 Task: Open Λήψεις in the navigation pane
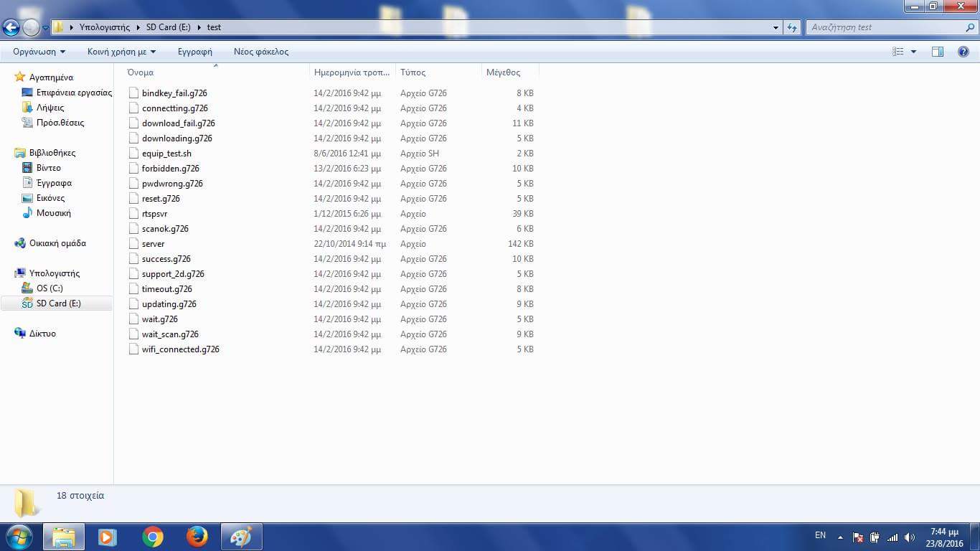point(50,108)
